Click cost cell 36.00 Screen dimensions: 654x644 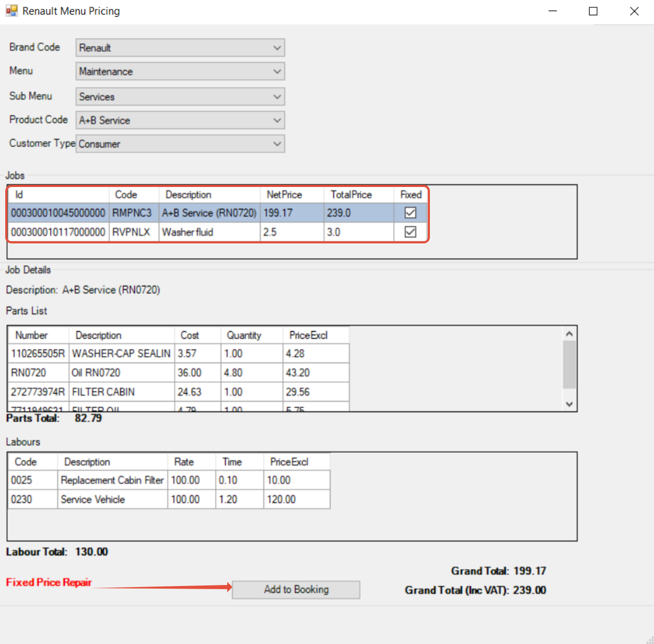click(x=197, y=373)
